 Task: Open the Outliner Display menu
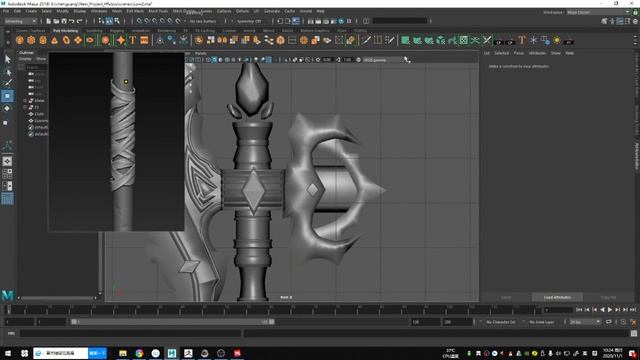(x=25, y=59)
